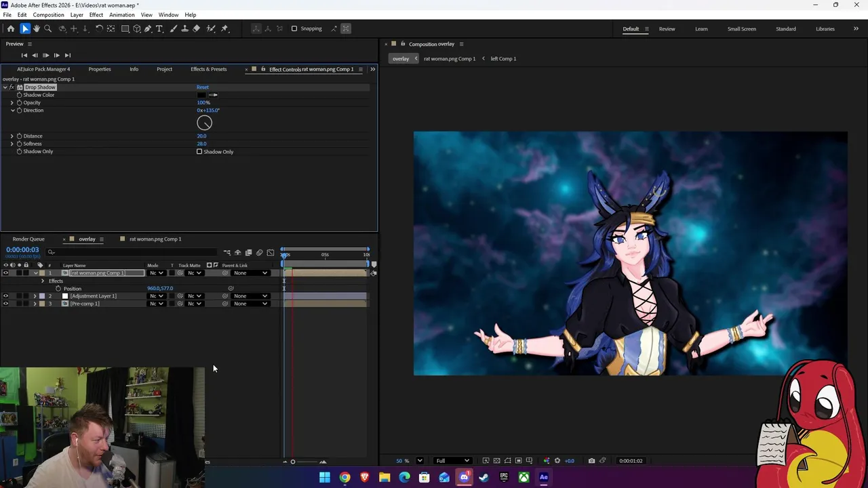This screenshot has height=488, width=868.
Task: Select the Puppet Pin tool
Action: point(225,28)
